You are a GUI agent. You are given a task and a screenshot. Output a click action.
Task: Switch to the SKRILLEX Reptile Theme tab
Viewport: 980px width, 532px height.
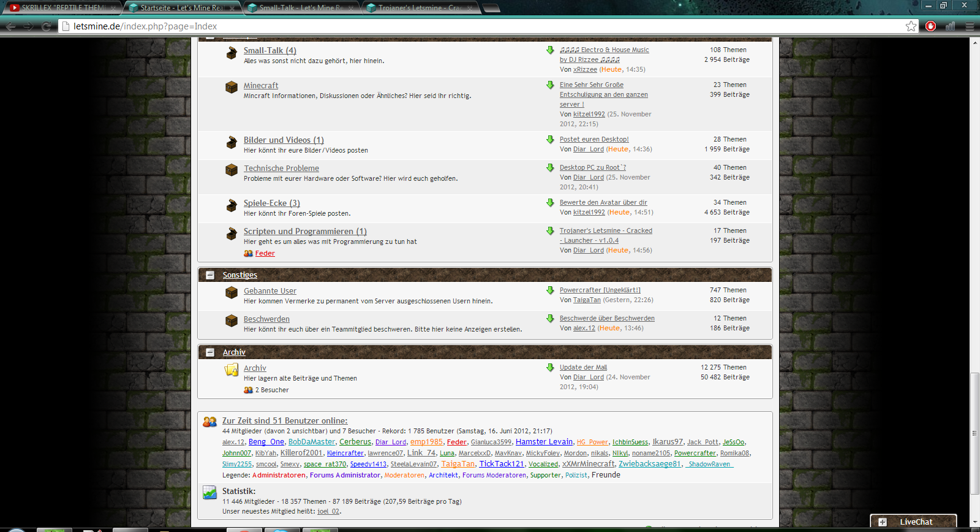tap(61, 8)
